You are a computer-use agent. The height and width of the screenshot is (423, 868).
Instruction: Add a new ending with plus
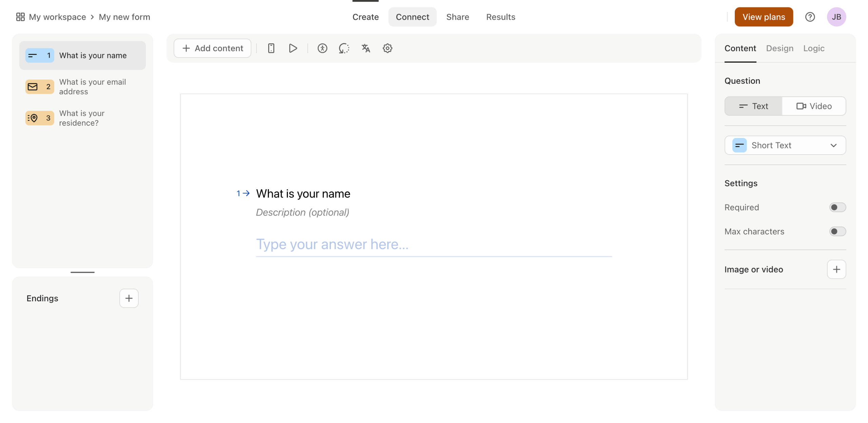129,298
